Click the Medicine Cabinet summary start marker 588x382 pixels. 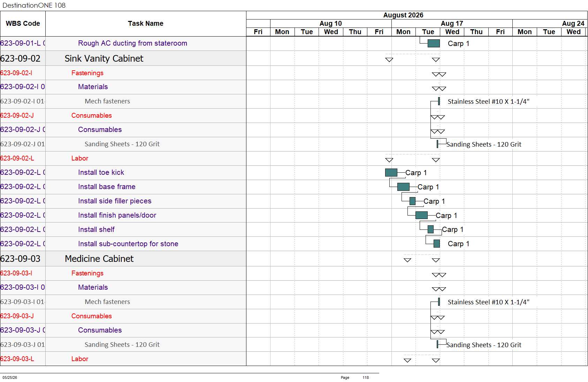pyautogui.click(x=407, y=260)
